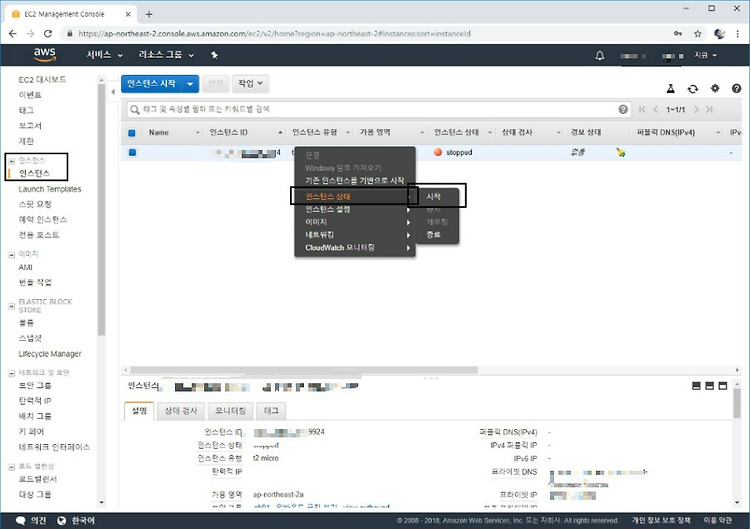Viewport: 750px width, 529px height.
Task: Click the browser address bar
Action: click(x=368, y=33)
